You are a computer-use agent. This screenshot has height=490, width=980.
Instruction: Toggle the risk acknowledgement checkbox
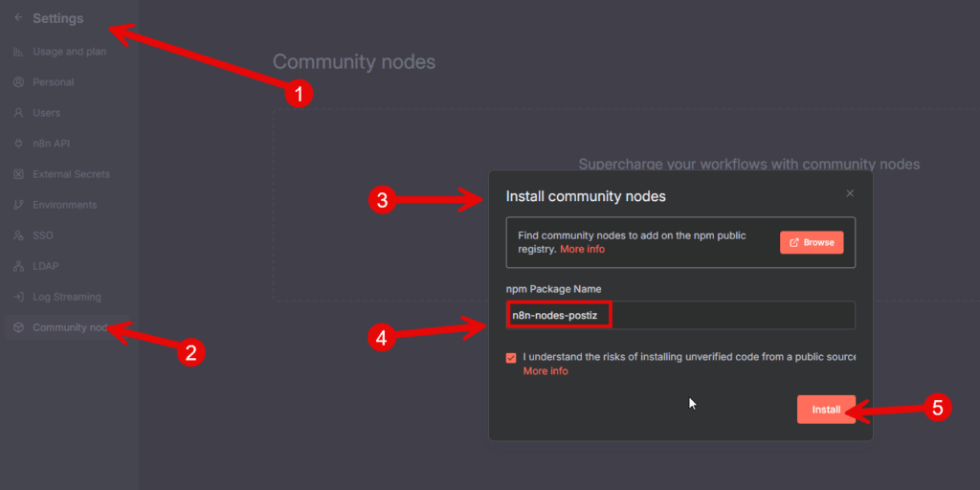511,358
